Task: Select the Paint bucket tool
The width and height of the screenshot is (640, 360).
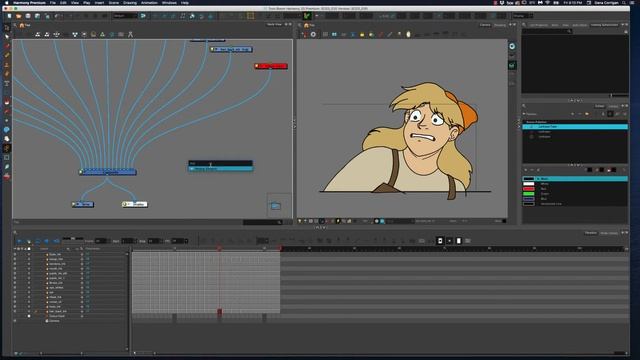Action: tap(7, 101)
